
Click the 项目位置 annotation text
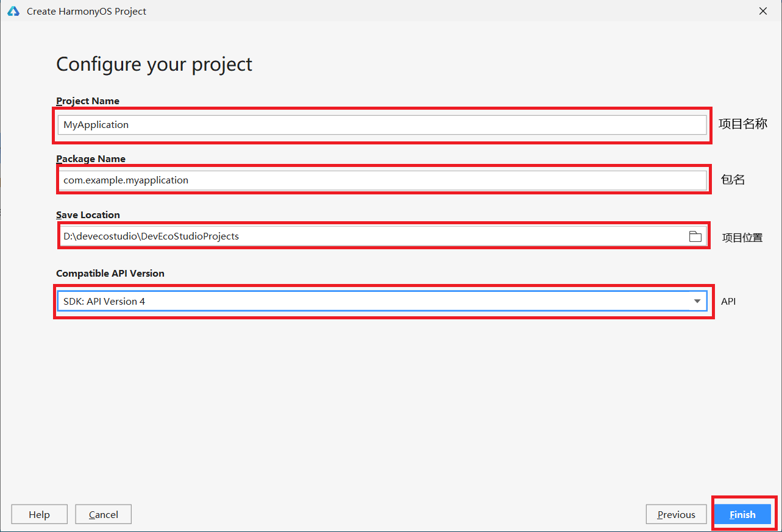pos(742,238)
